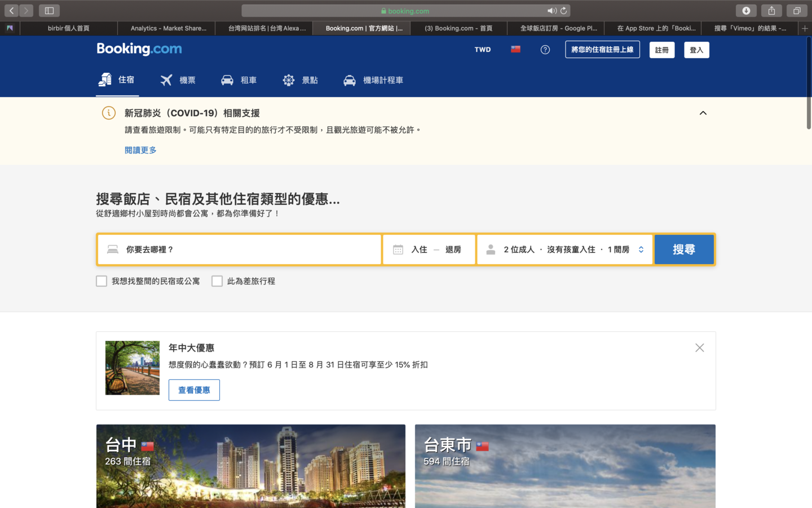Click the 註冊 register button
This screenshot has width=812, height=508.
(662, 50)
